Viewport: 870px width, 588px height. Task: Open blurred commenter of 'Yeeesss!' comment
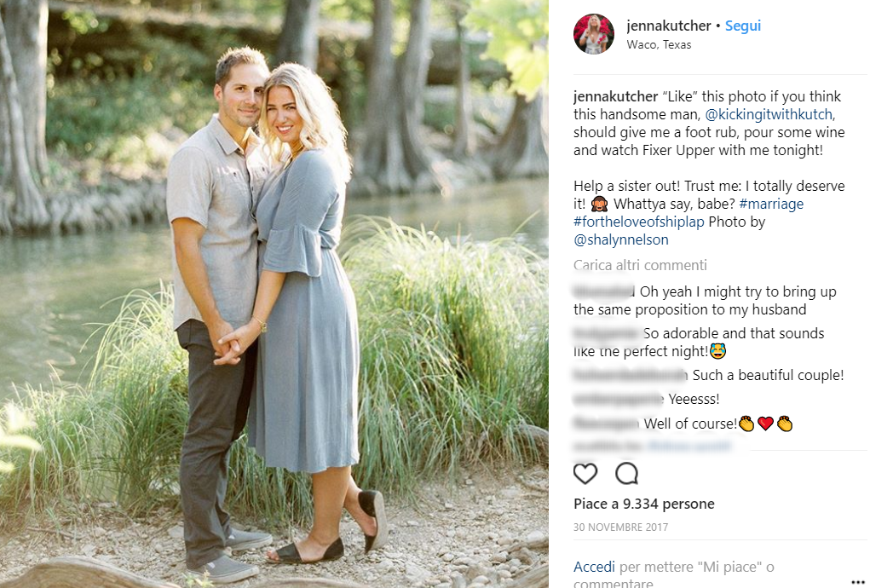click(x=618, y=399)
